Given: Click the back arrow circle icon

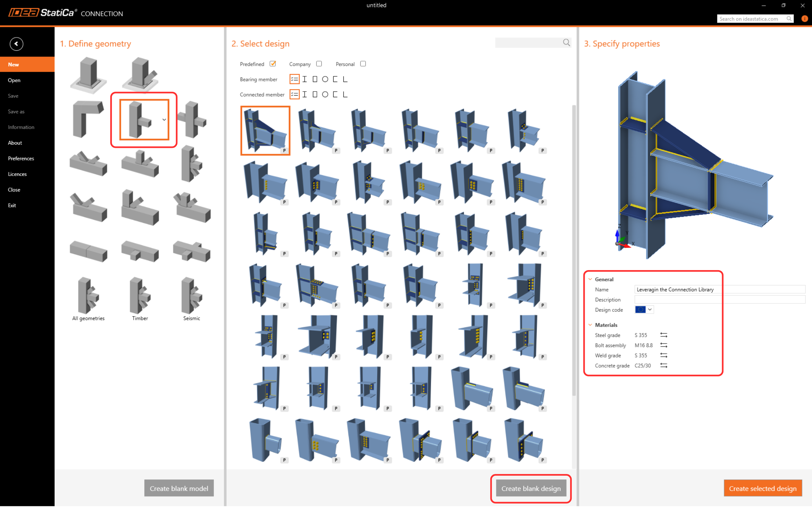Looking at the screenshot, I should [x=16, y=44].
